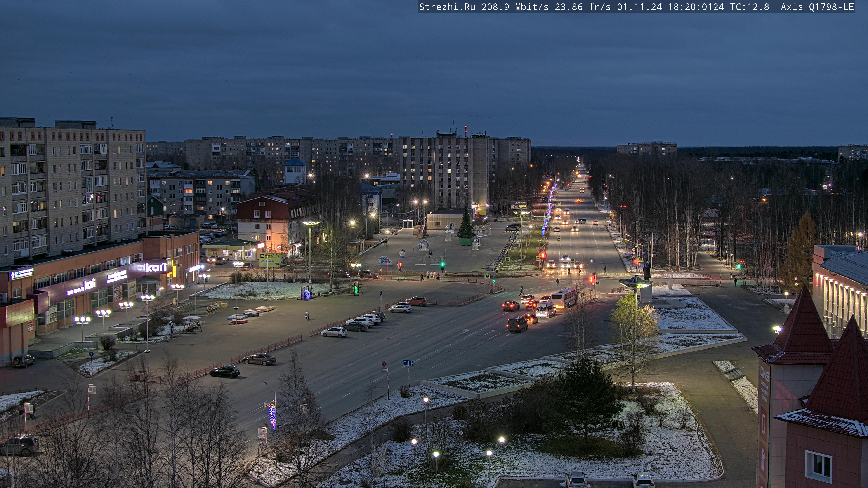Click the 23.86 fr/s frame rate
The image size is (868, 488).
[x=583, y=7]
